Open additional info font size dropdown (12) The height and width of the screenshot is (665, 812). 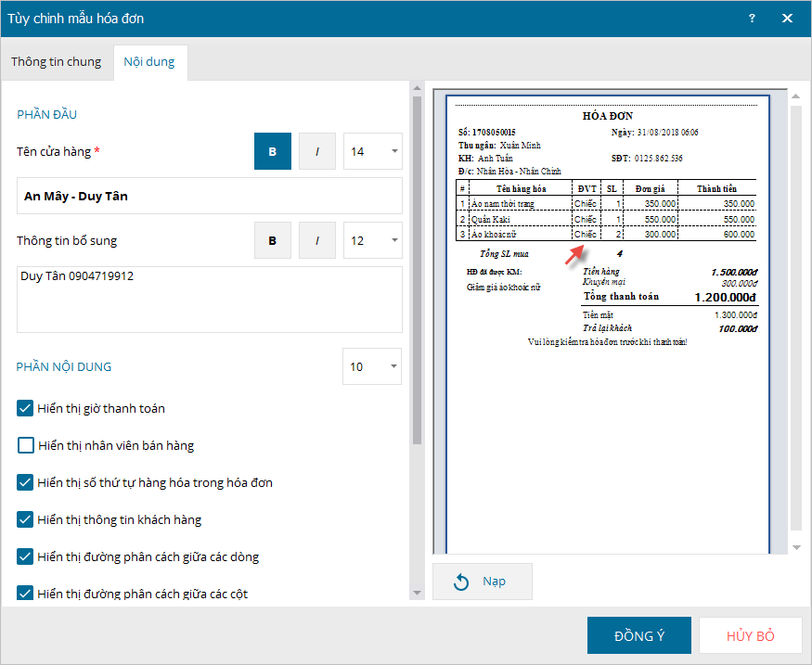373,240
